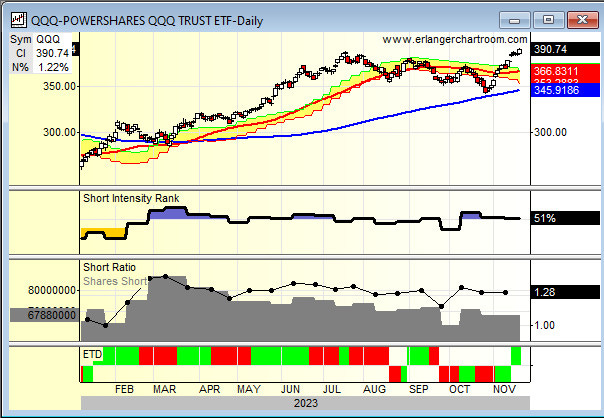Minimize the QQQ chart window

tap(514, 20)
